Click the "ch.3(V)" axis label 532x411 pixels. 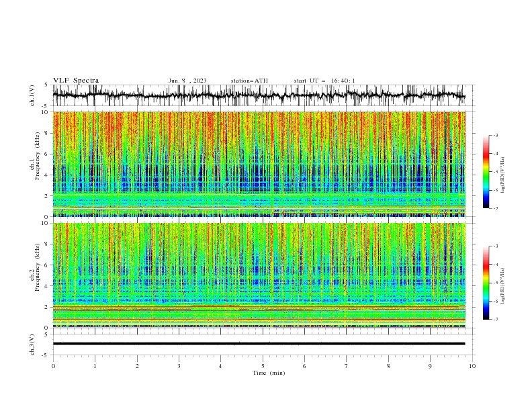click(32, 345)
